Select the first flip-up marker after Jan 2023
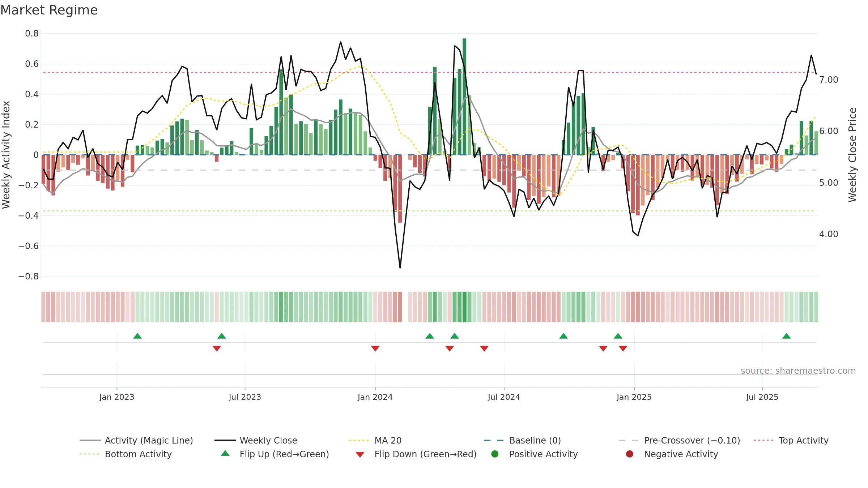Image resolution: width=868 pixels, height=488 pixels. click(x=137, y=336)
